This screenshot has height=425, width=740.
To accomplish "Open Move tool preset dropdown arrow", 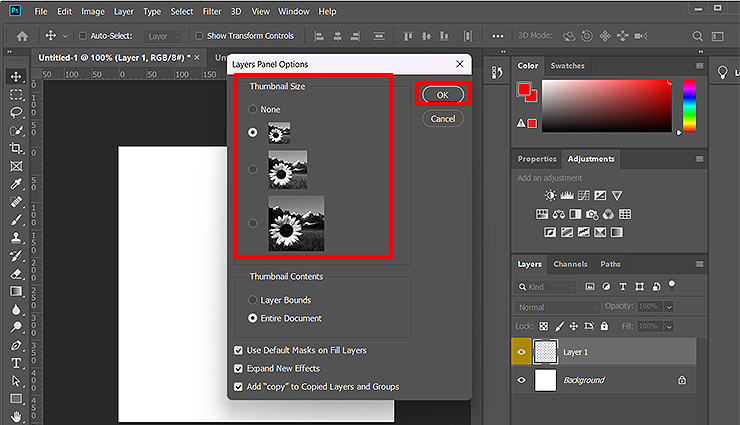I will coord(65,36).
